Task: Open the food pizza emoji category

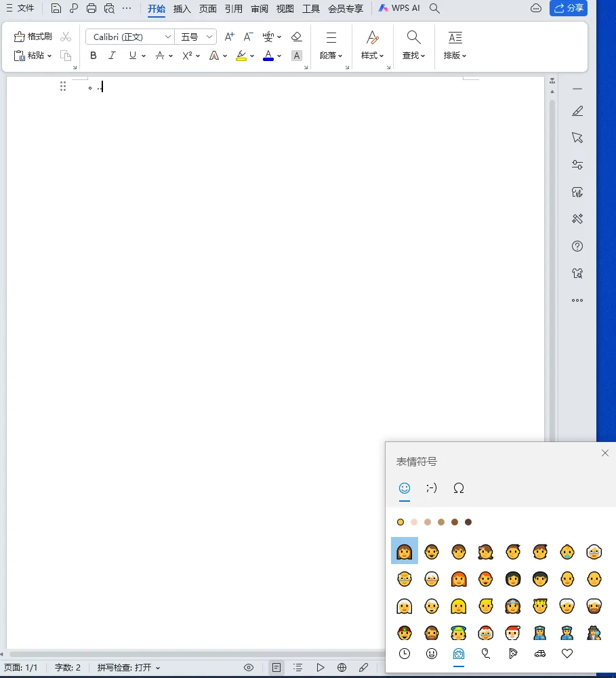Action: [x=513, y=654]
